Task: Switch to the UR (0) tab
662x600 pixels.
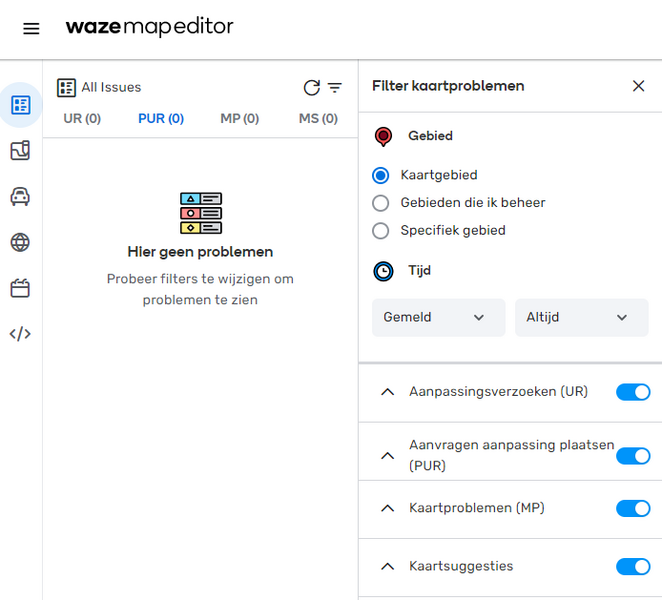Action: pos(82,119)
